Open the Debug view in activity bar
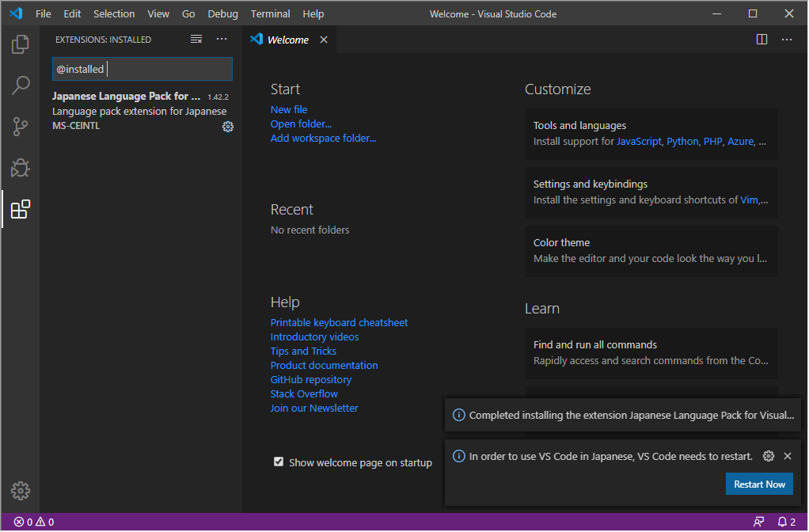This screenshot has height=532, width=809. 20,168
